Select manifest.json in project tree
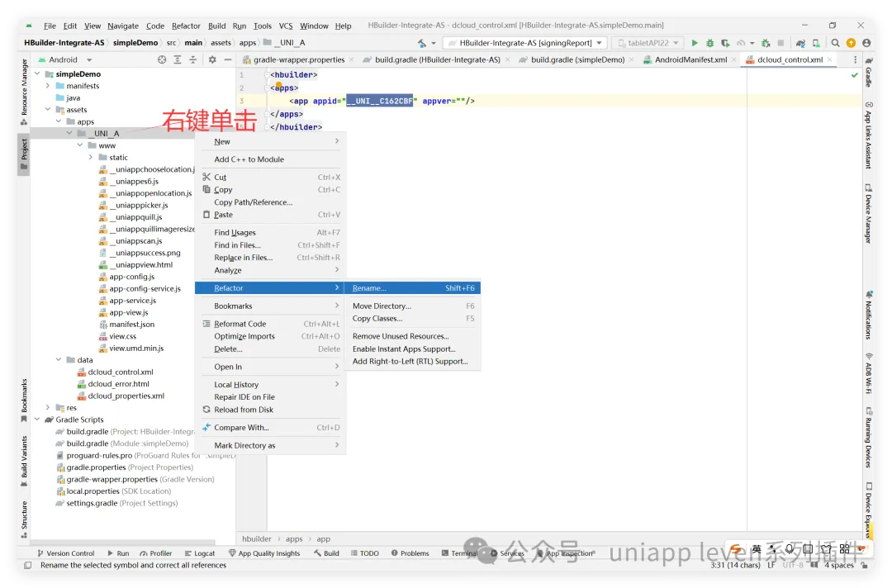This screenshot has height=588, width=892. (x=131, y=324)
